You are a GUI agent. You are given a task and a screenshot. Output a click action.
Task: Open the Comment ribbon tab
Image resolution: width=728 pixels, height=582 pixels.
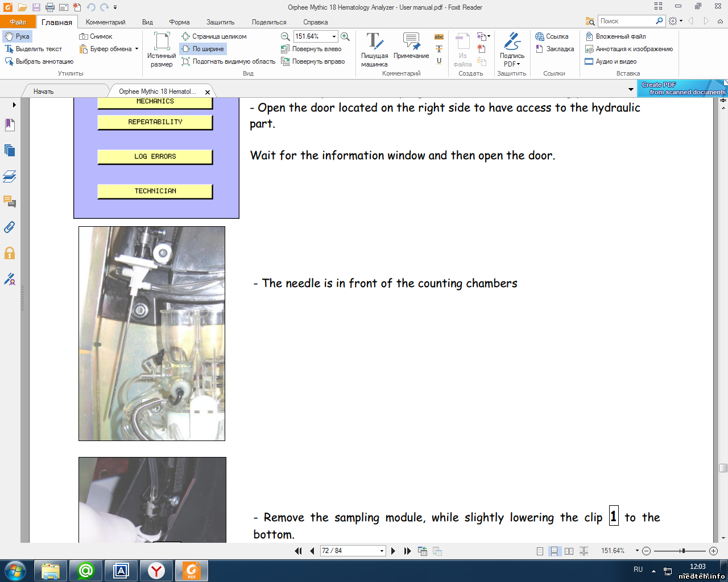point(105,22)
